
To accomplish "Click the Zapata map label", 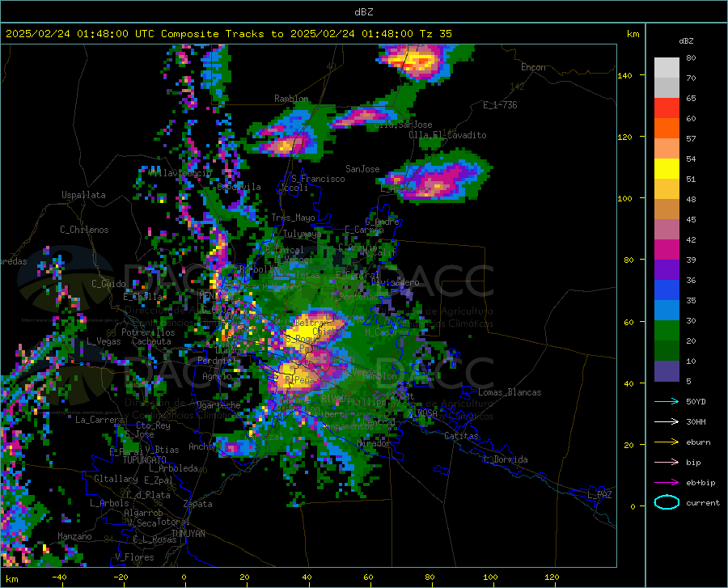I will click(198, 504).
